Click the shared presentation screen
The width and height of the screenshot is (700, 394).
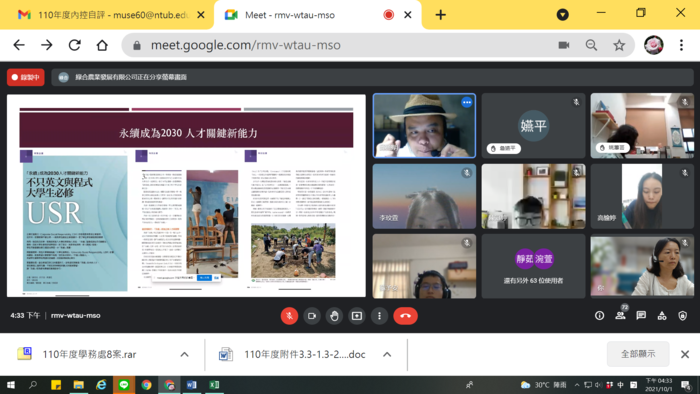click(186, 195)
